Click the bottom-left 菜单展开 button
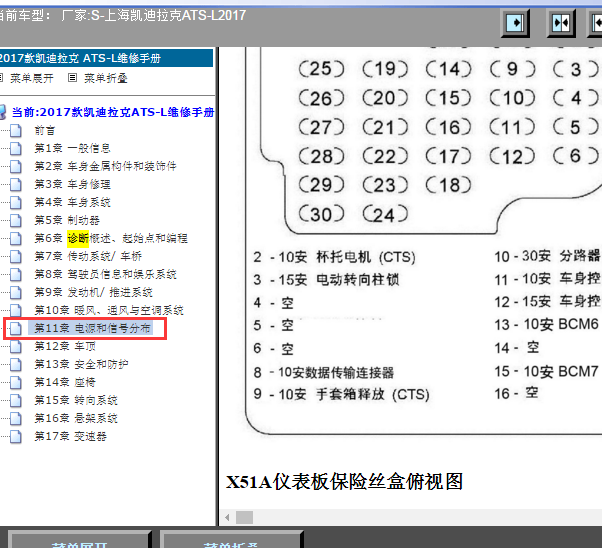Viewport: 602px width, 548px height. pos(80,540)
